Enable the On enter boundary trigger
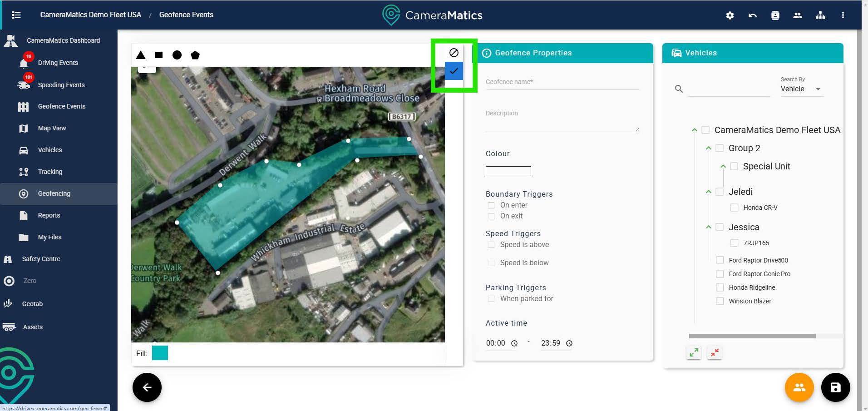 click(x=491, y=205)
